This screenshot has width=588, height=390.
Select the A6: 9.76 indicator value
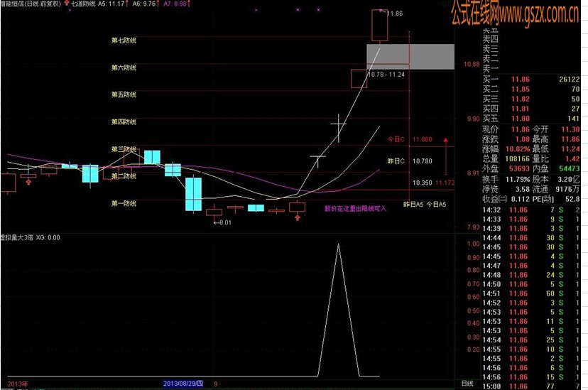(143, 4)
